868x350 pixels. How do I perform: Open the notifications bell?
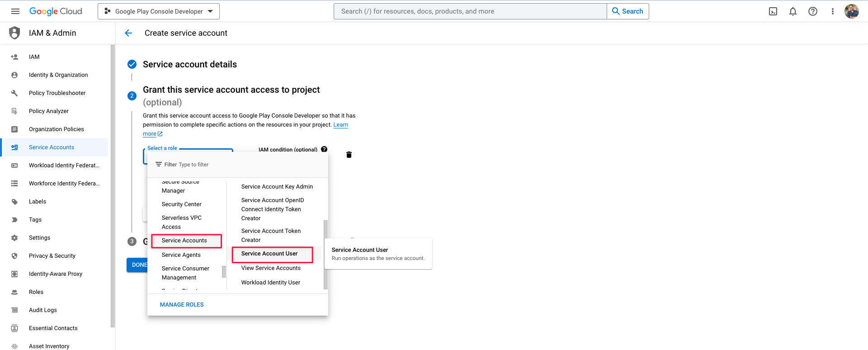[793, 11]
